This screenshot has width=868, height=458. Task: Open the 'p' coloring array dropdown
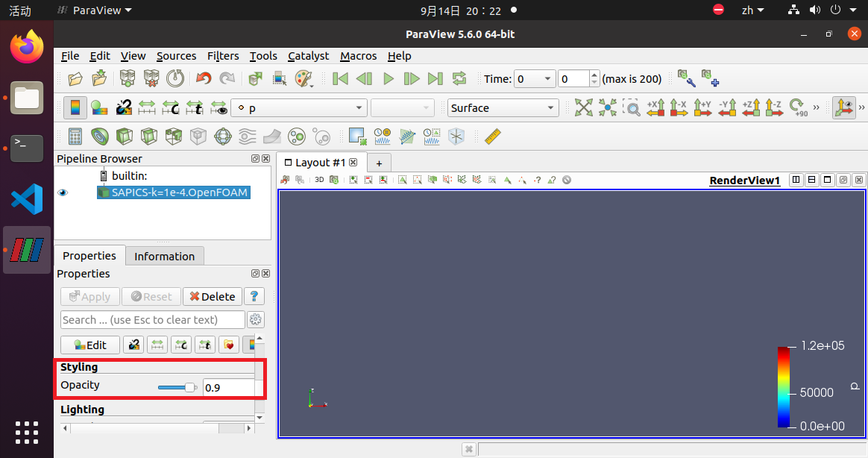(x=299, y=108)
